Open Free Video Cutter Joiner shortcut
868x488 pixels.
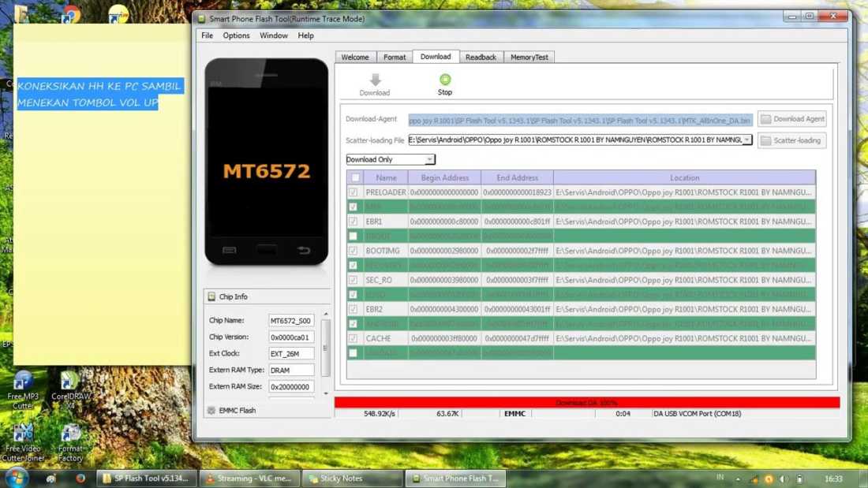click(23, 442)
